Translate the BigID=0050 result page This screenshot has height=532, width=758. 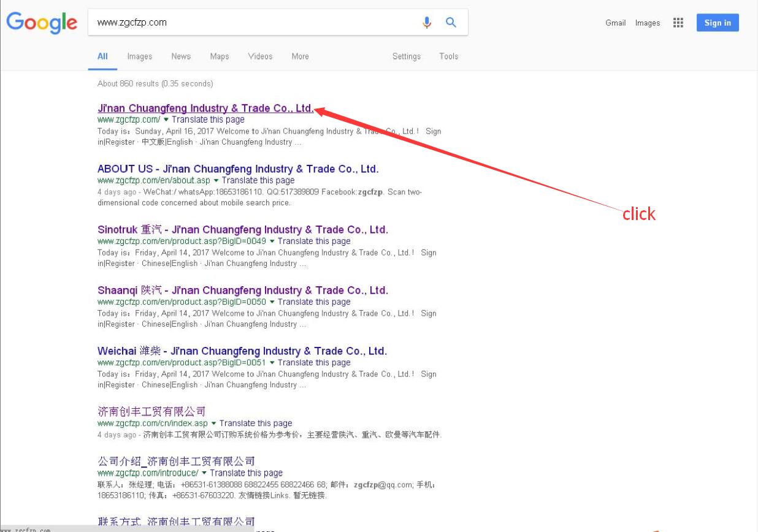pyautogui.click(x=314, y=302)
